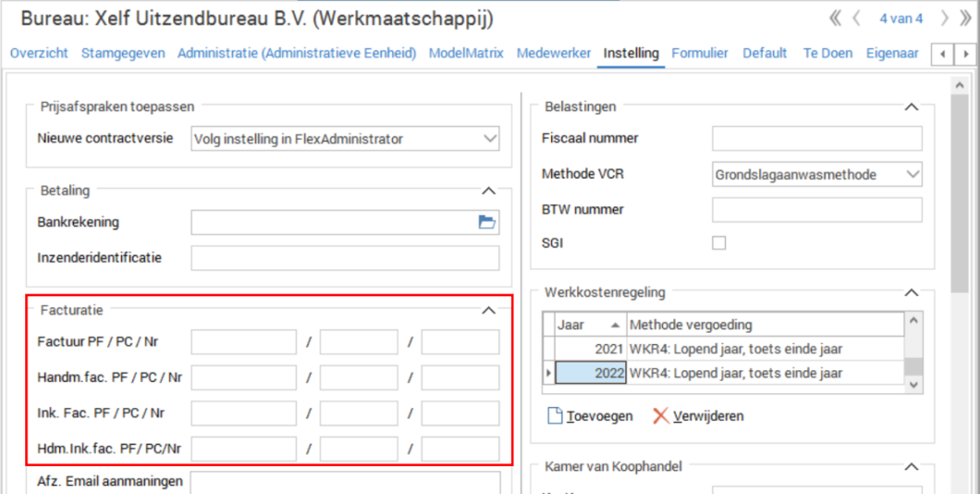980x494 pixels.
Task: Select the 2021 row in the Werkkostenregeling table
Action: pos(721,349)
